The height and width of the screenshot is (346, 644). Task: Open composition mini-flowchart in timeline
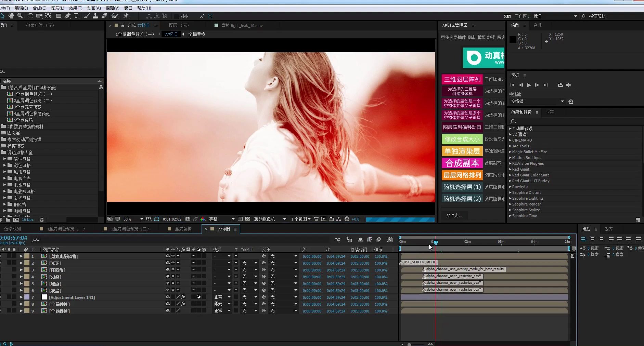click(337, 240)
